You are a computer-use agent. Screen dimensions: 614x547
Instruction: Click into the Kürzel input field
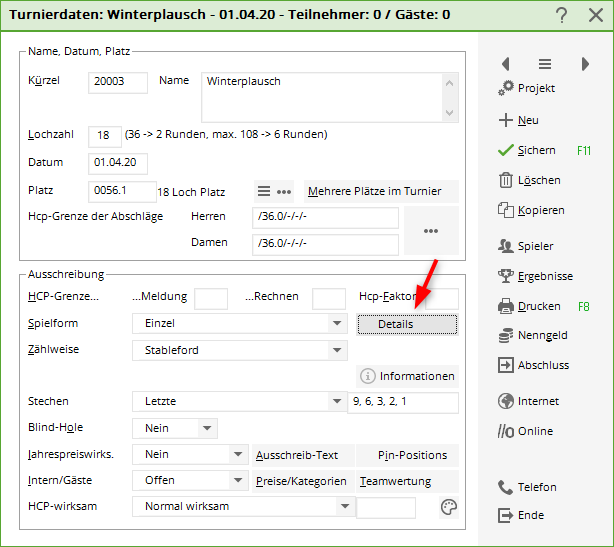pos(118,82)
